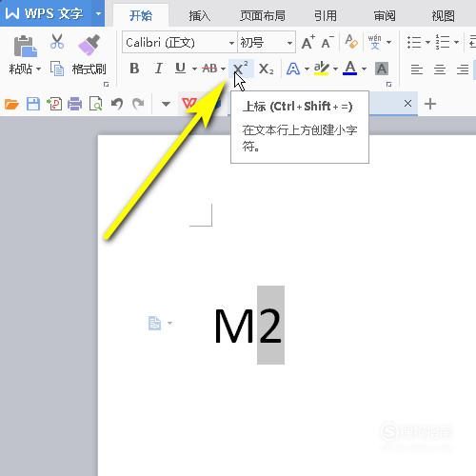Open the font name dropdown
This screenshot has width=476, height=476.
(x=231, y=43)
